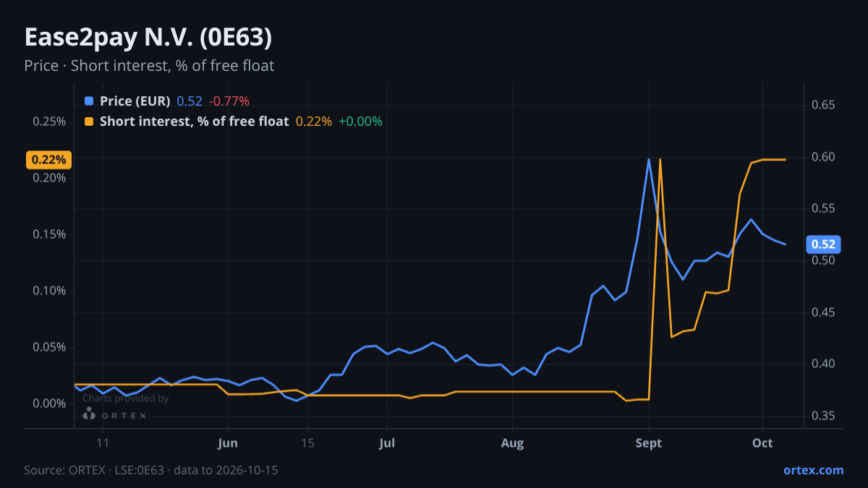Click the Ease2pay N.V. (0E63) chart title
Screen dimensions: 868x488
coord(148,37)
